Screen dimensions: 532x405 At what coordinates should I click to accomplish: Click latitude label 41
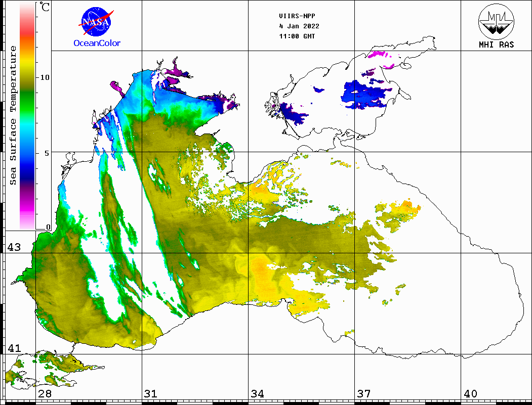14,348
